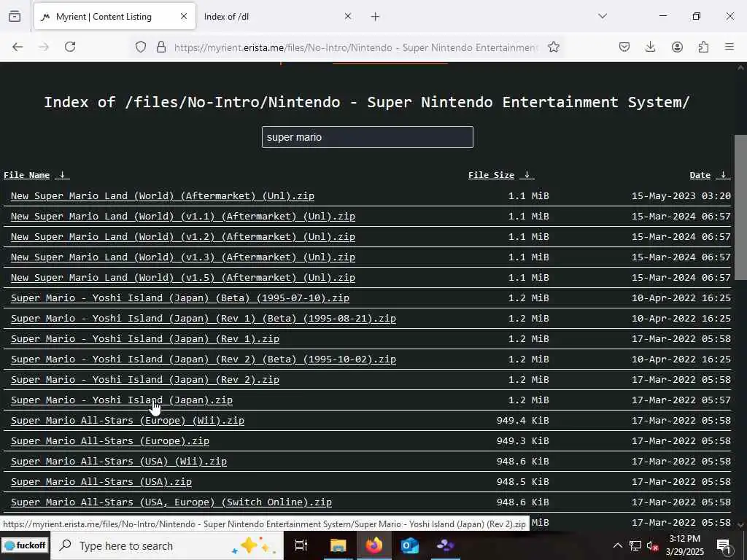Download All-Stars (USA, Europe) (Switch Online).zip
Image resolution: width=747 pixels, height=560 pixels.
171,502
